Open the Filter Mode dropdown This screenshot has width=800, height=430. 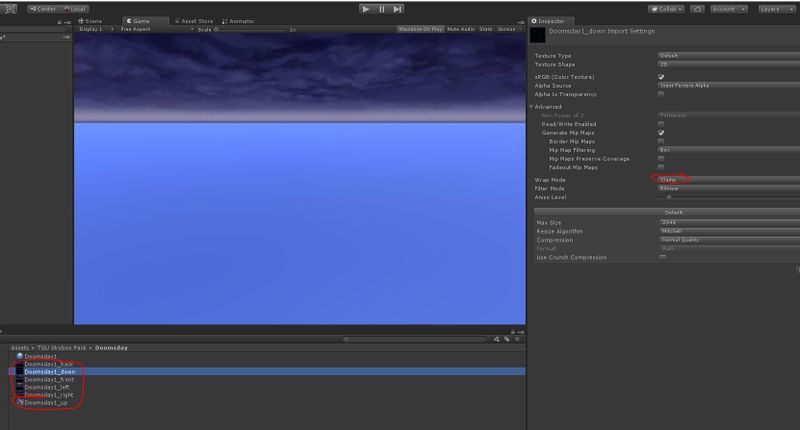pos(729,188)
